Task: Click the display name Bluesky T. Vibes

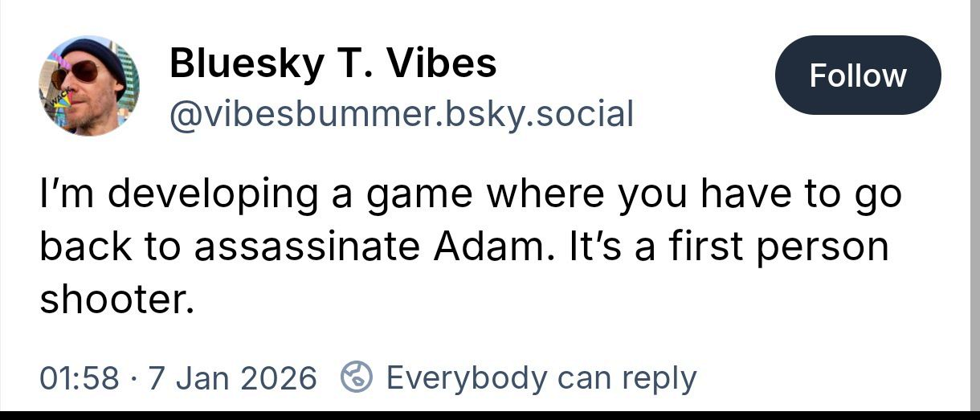Action: [x=333, y=63]
